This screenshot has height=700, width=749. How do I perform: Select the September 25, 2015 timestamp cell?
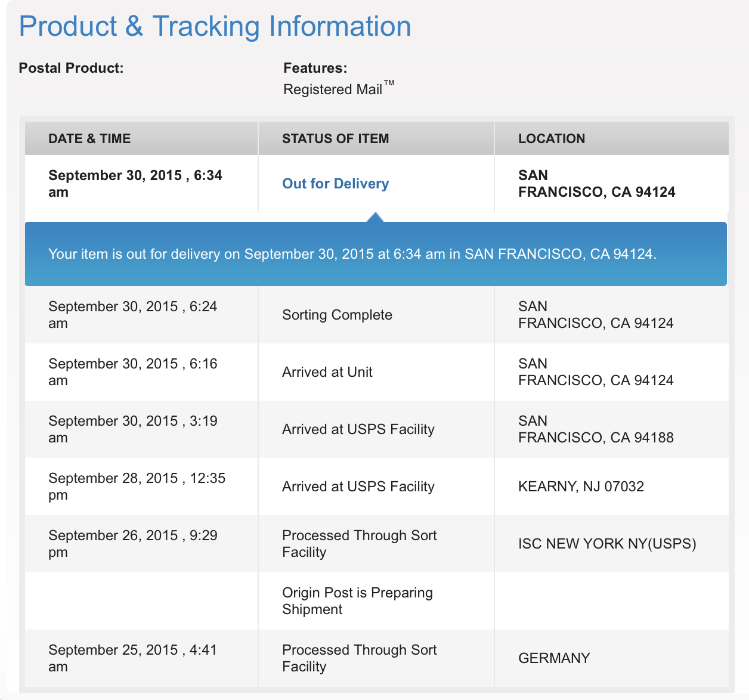132,658
